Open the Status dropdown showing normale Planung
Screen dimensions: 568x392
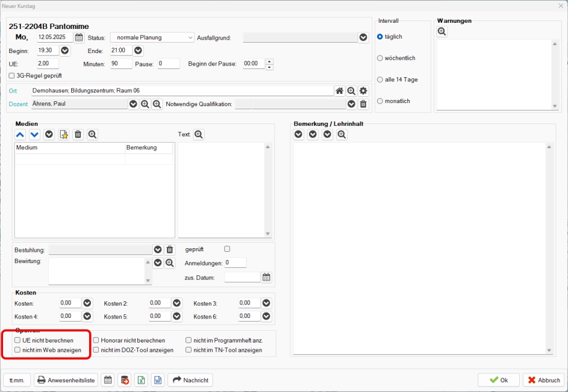point(152,38)
